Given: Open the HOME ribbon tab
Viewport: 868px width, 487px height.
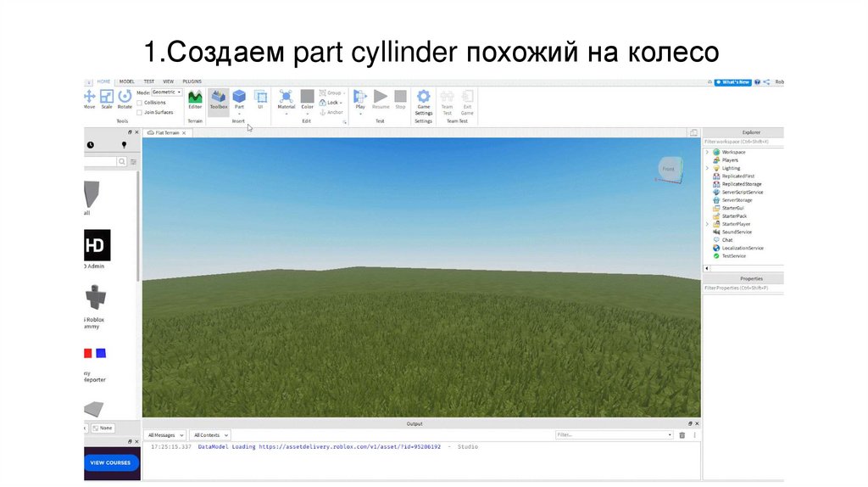Looking at the screenshot, I should point(103,81).
